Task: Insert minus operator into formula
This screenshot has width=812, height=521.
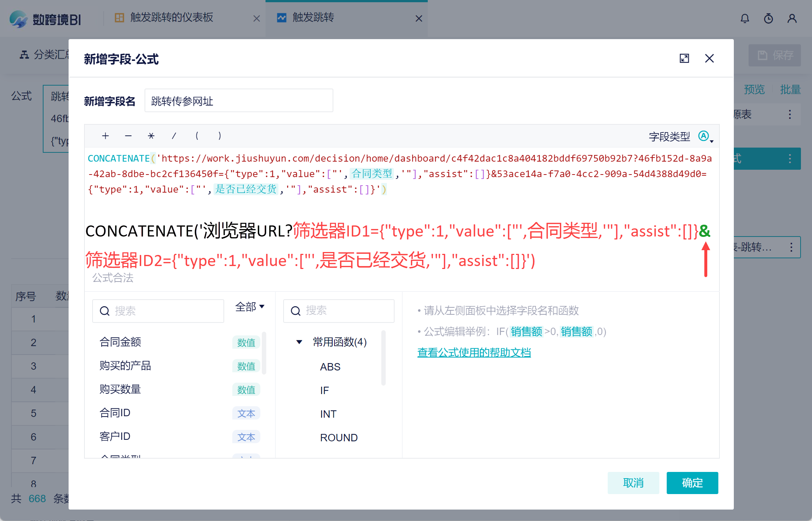Action: pos(128,136)
